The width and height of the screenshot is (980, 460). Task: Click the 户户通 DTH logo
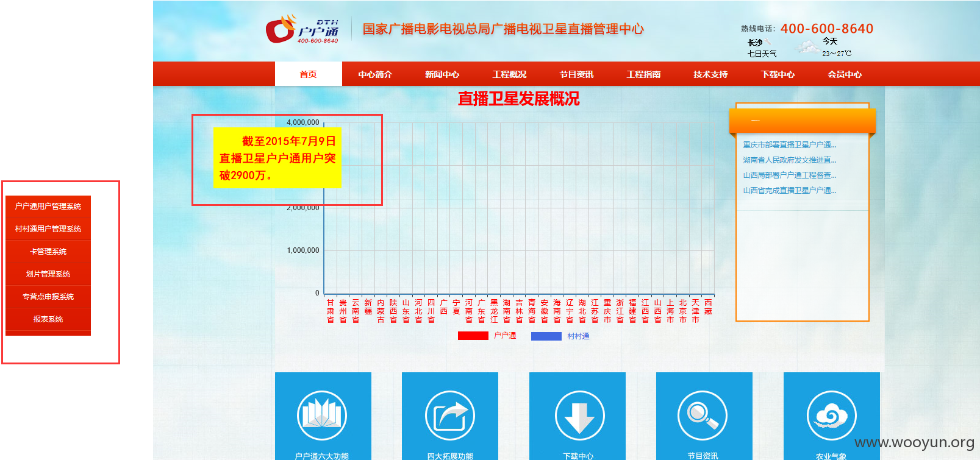[302, 30]
